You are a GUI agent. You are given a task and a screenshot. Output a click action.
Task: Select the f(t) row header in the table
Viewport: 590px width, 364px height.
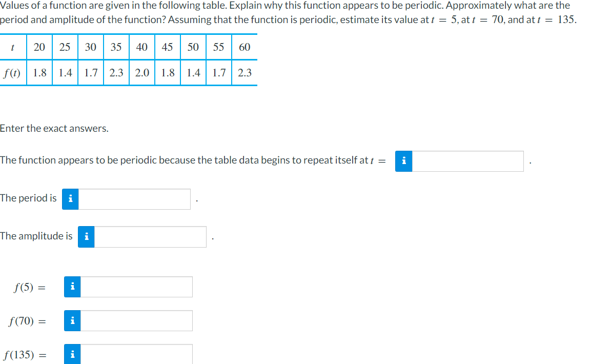pyautogui.click(x=12, y=72)
